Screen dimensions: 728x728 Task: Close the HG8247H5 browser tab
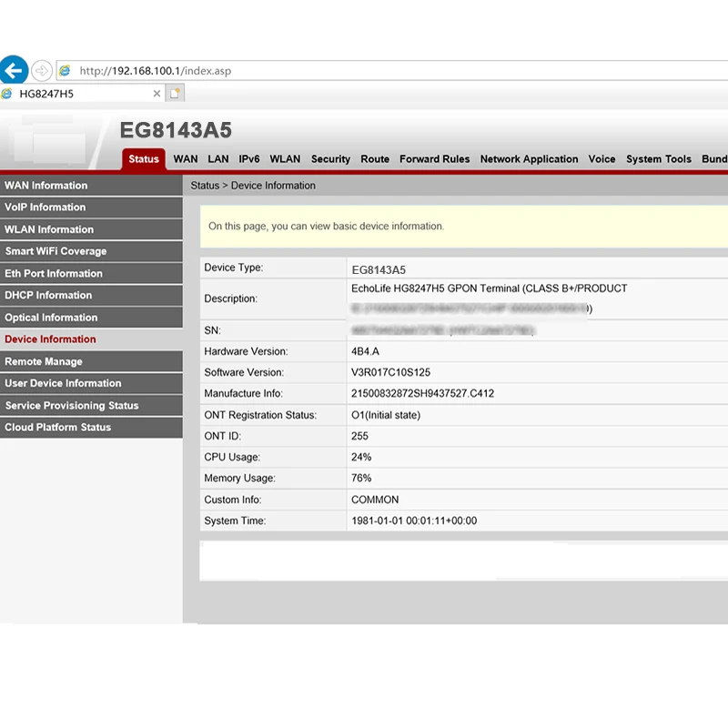pyautogui.click(x=157, y=94)
